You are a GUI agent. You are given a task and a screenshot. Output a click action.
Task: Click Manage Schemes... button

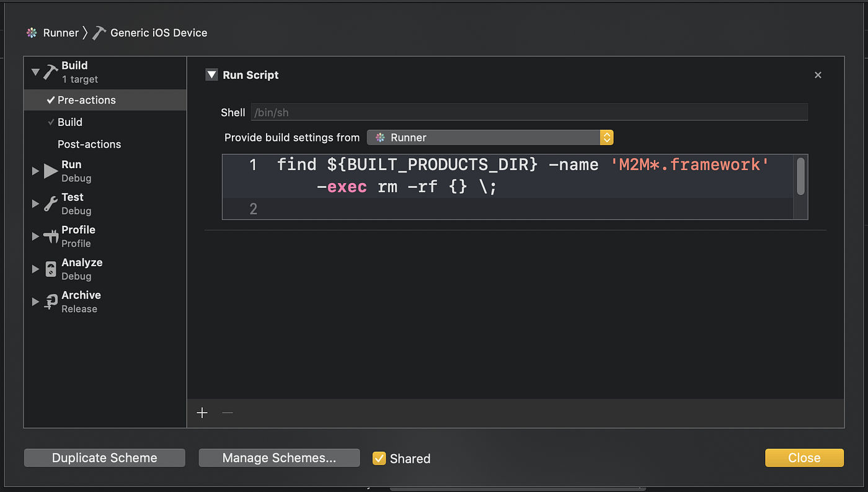click(279, 458)
